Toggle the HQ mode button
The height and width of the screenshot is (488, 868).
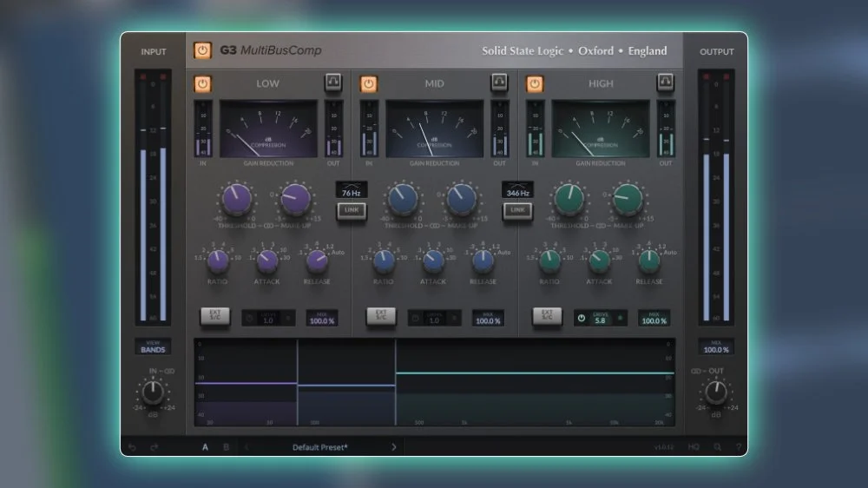tap(694, 447)
